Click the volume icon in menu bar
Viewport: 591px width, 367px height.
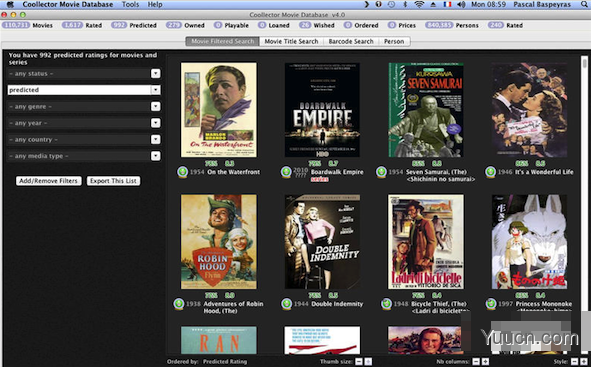461,5
